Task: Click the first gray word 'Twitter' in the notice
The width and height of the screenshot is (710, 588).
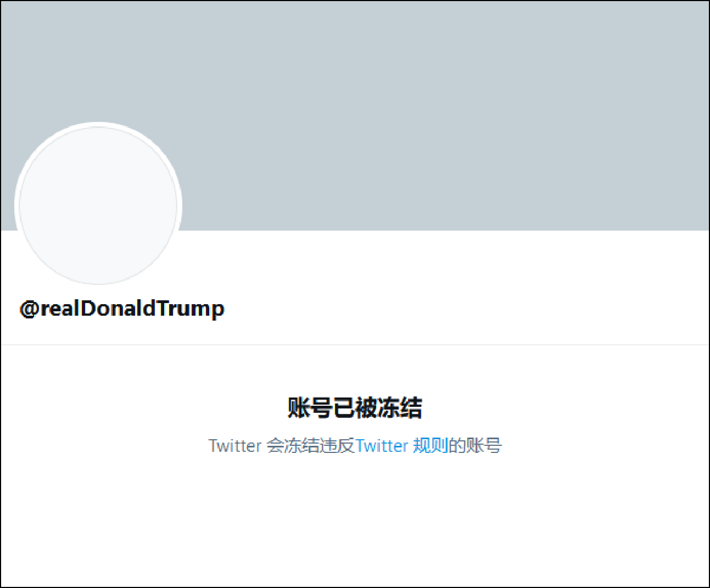Action: (x=235, y=445)
